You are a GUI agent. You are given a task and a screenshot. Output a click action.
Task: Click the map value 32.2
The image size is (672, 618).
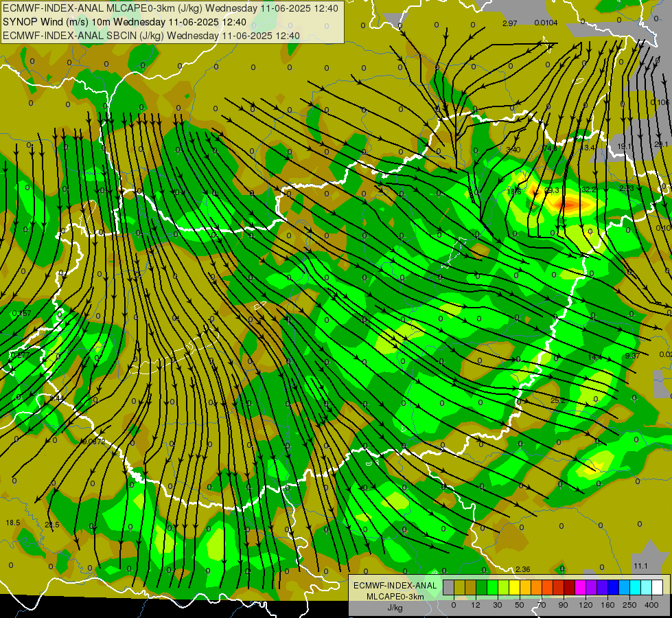(x=589, y=190)
